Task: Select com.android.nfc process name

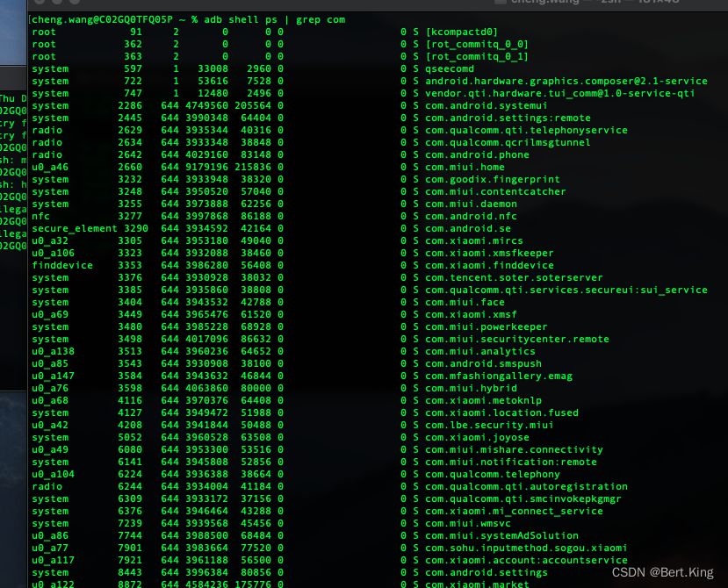Action: click(471, 216)
